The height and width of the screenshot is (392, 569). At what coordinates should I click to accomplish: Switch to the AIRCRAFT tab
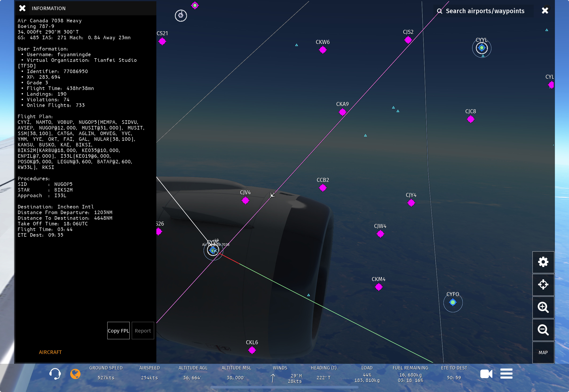(x=50, y=352)
